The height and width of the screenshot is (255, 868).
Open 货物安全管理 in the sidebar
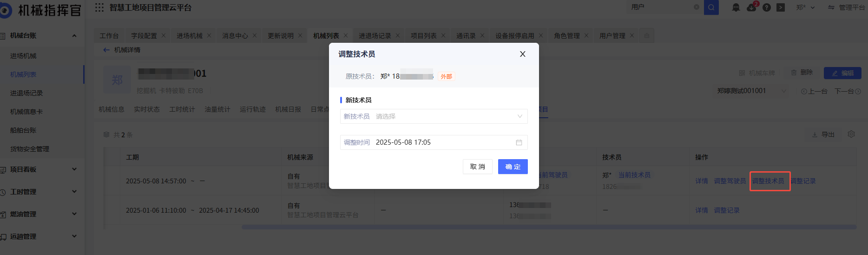point(30,149)
